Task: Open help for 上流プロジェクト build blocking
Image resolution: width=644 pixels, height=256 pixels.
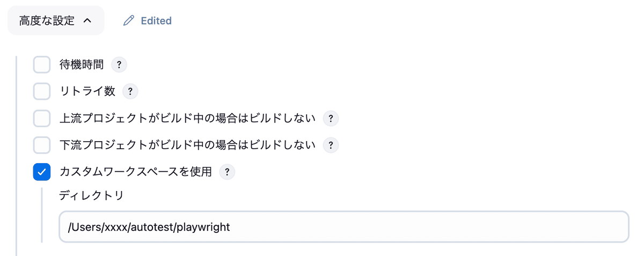Action: [331, 119]
